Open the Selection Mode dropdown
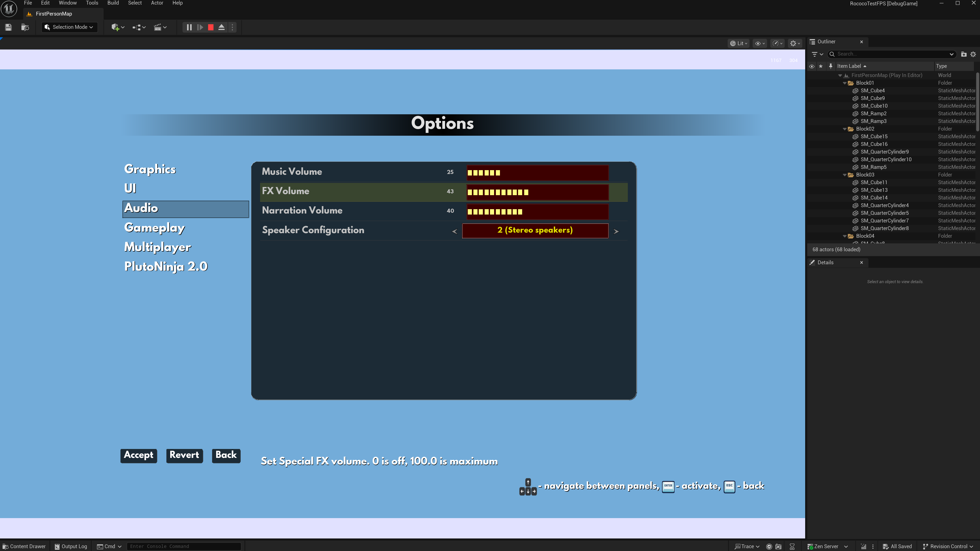Screen dimensions: 980x551 69,27
